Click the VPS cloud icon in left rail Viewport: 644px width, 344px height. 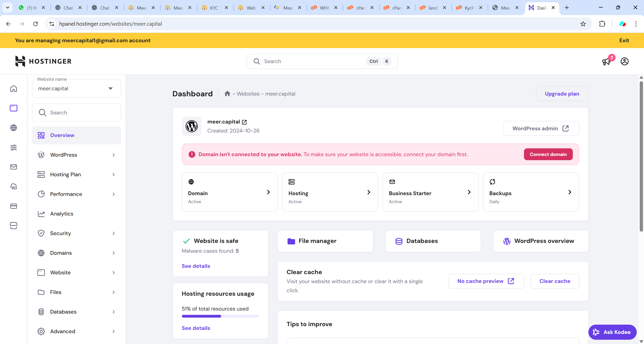(x=14, y=187)
